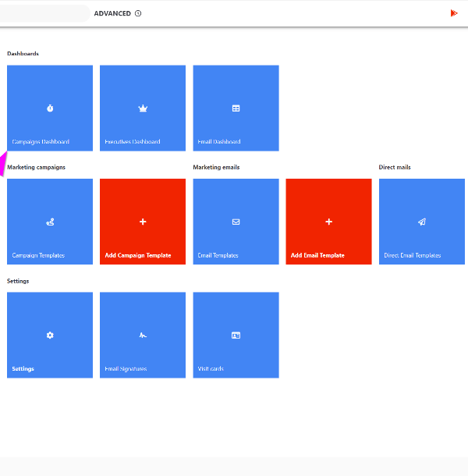
Task: Click the red play icon in top-right corner
Action: (454, 13)
